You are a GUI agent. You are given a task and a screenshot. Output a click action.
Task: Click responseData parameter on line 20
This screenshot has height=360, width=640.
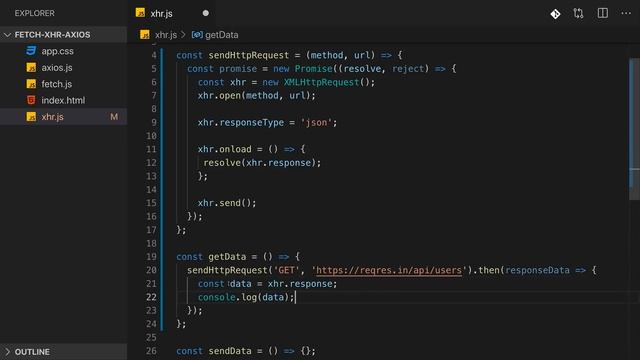[537, 270]
